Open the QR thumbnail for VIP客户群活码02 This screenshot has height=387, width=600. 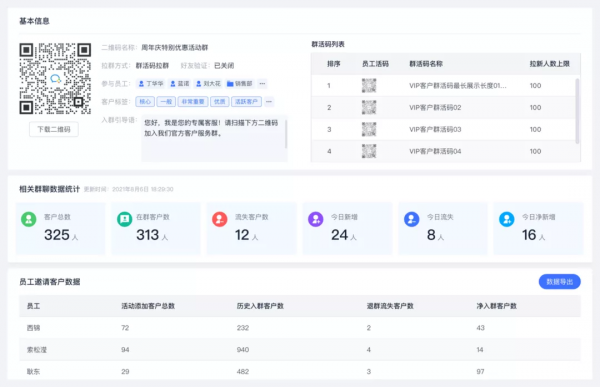pos(369,107)
